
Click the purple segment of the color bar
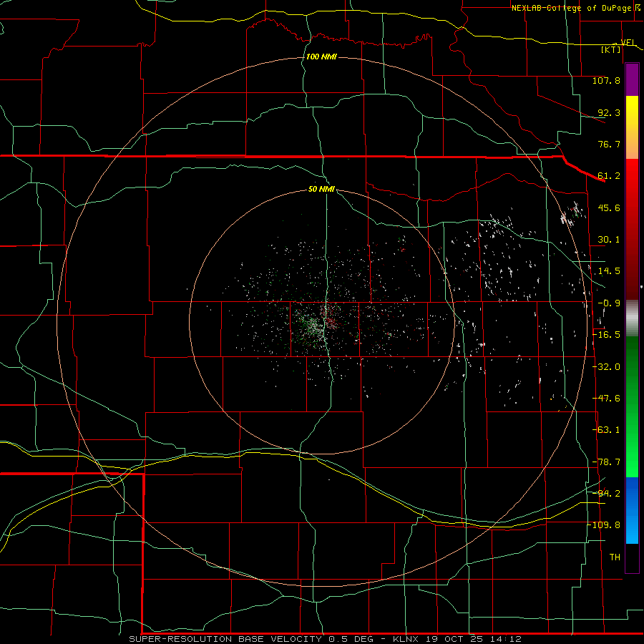click(632, 80)
